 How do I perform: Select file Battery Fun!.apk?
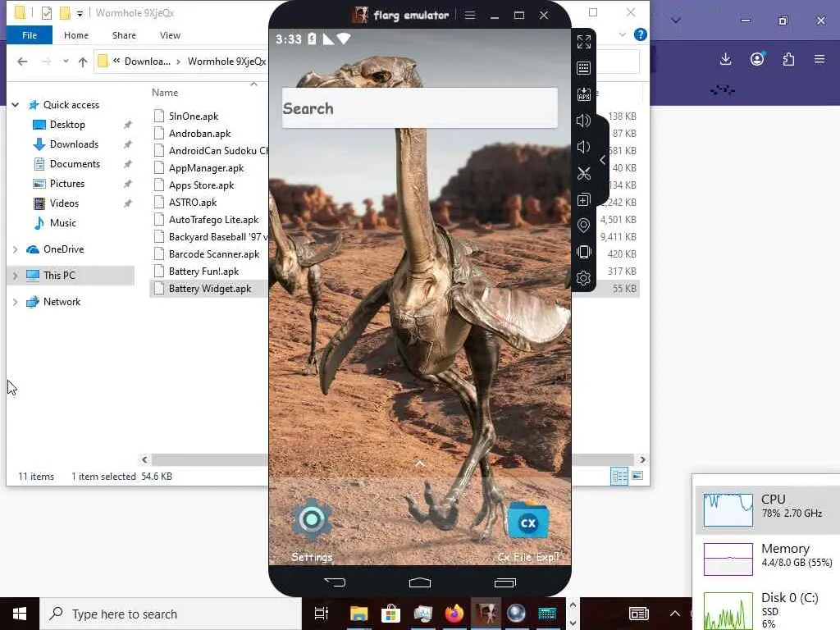[203, 272]
